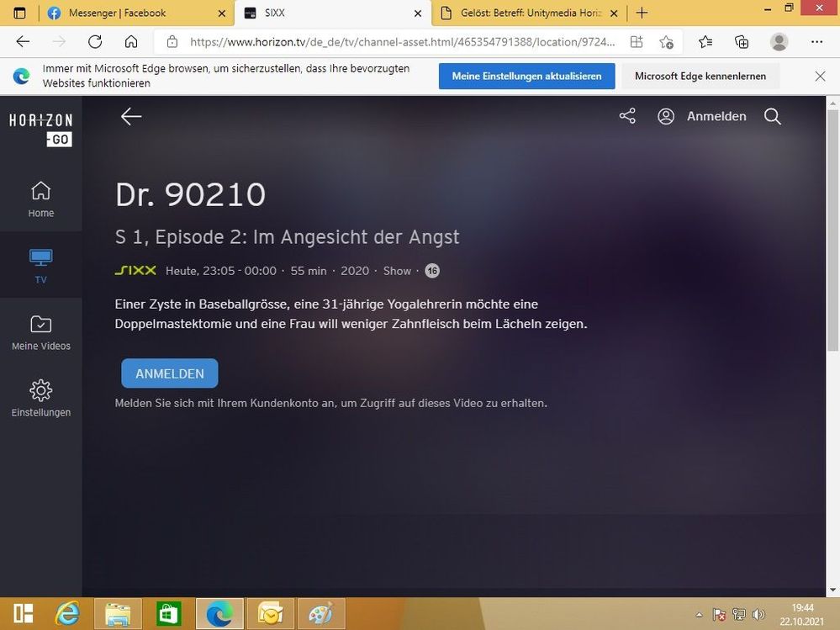Click the user account icon
Image resolution: width=840 pixels, height=630 pixels.
[x=665, y=116]
